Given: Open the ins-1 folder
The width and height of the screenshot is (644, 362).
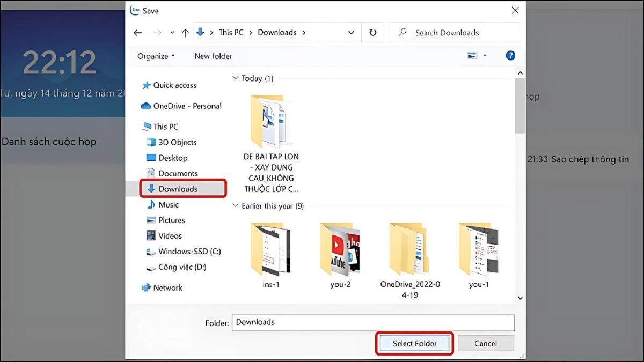Looking at the screenshot, I should [x=271, y=249].
